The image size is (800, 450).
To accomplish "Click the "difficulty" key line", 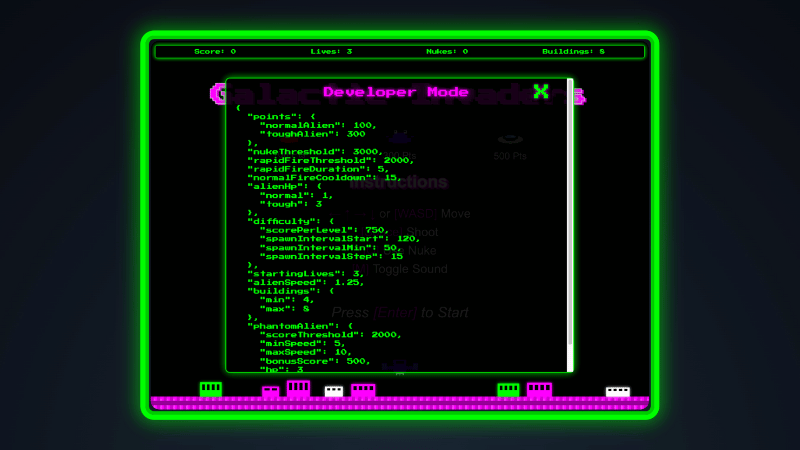I will click(291, 221).
